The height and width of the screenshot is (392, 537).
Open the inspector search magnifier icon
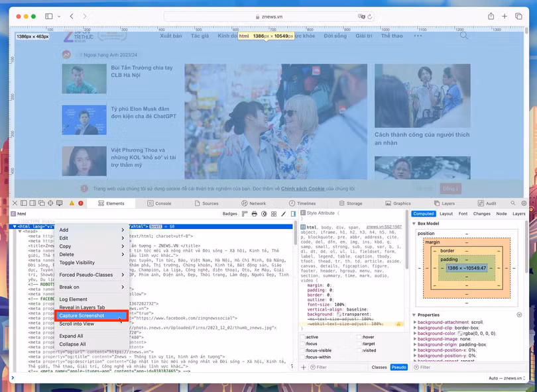pyautogui.click(x=512, y=203)
